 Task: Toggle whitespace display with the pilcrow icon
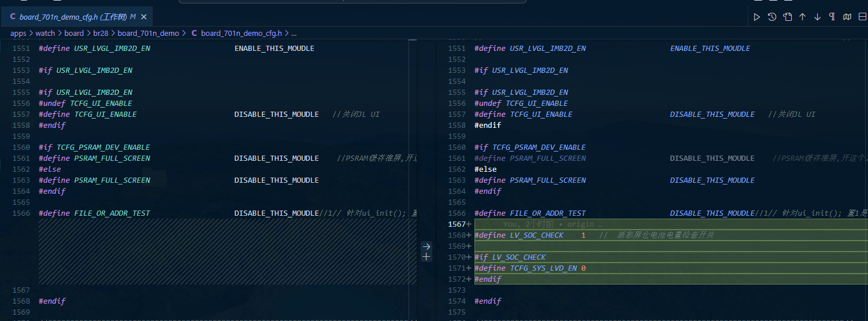point(832,17)
